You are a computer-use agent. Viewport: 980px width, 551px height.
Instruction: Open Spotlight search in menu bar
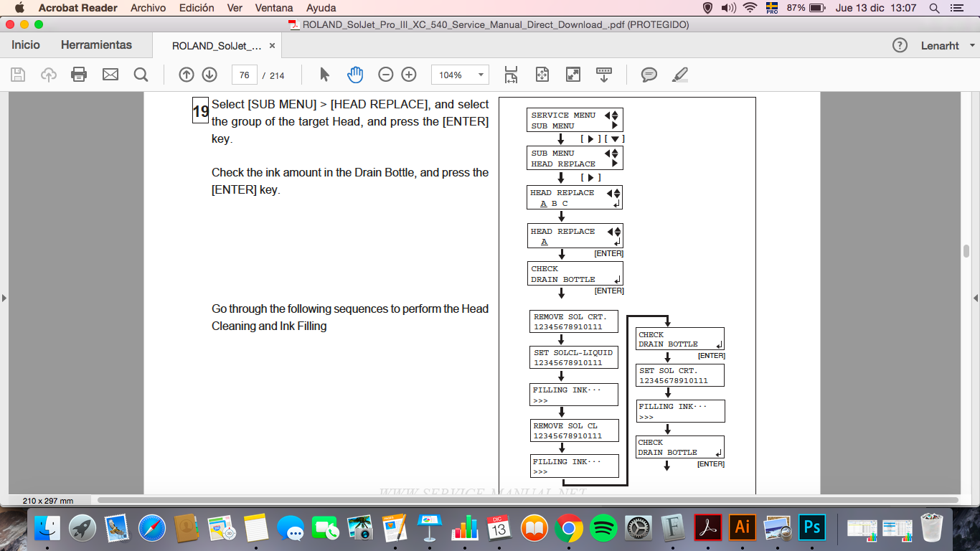[934, 8]
